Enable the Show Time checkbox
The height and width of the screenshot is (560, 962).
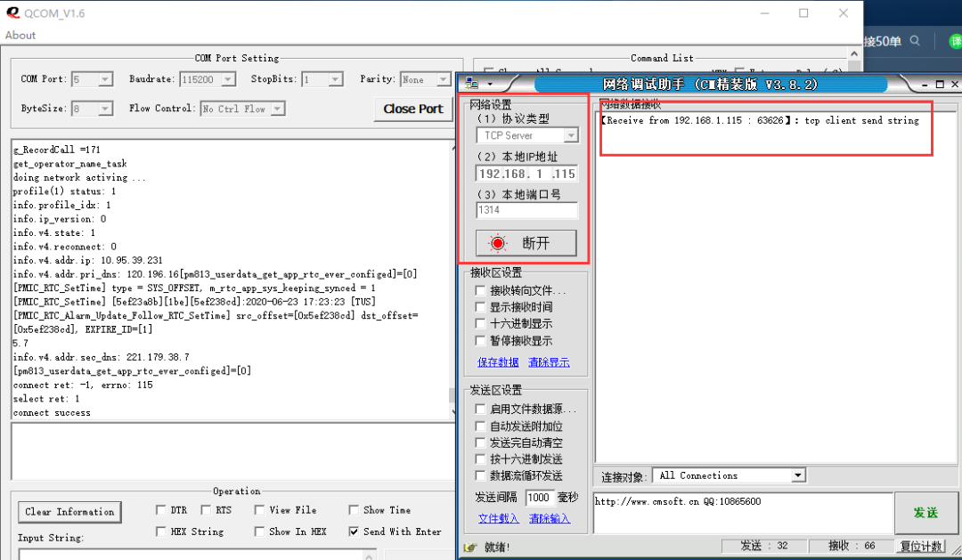[354, 510]
